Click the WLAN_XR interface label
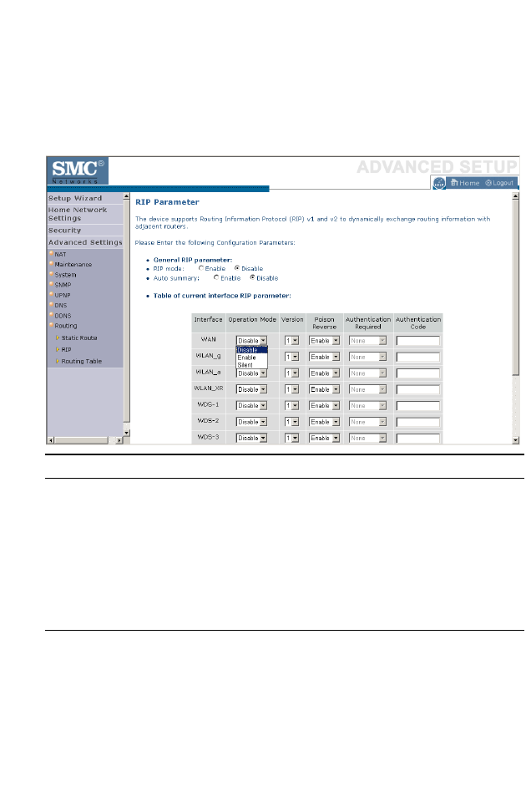The width and height of the screenshot is (526, 812). [x=209, y=388]
